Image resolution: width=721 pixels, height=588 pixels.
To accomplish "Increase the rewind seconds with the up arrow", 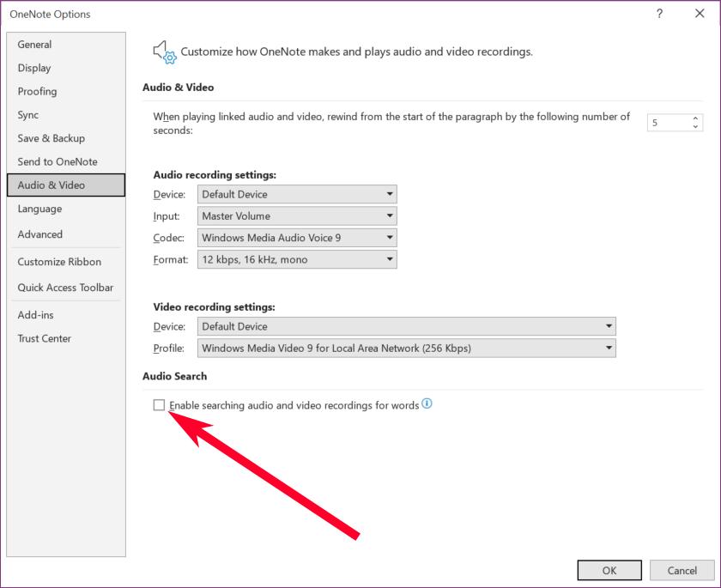I will tap(695, 118).
